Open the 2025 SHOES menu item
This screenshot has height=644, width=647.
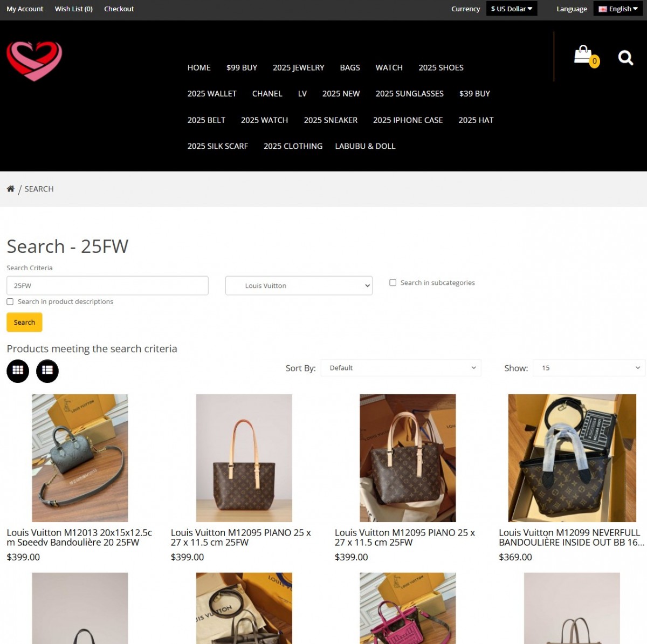(441, 67)
